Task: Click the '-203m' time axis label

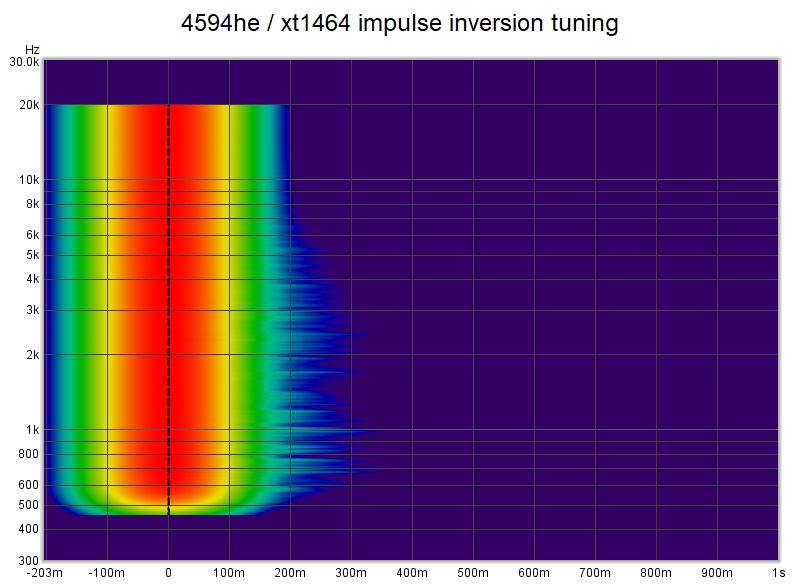Action: (x=44, y=573)
